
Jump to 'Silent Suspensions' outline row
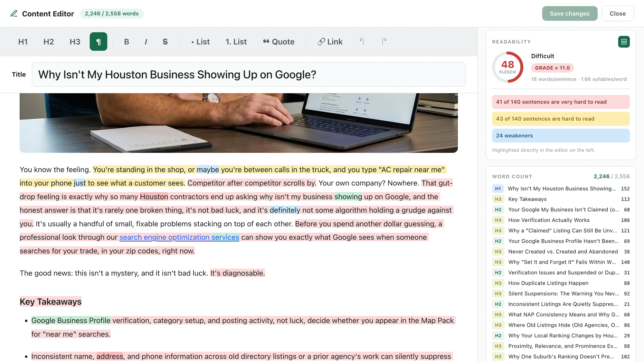tap(561, 294)
